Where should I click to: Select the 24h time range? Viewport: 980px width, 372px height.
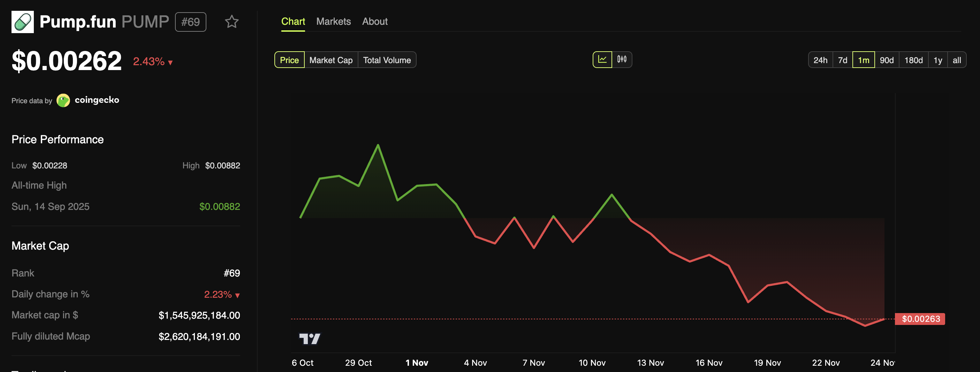(821, 60)
